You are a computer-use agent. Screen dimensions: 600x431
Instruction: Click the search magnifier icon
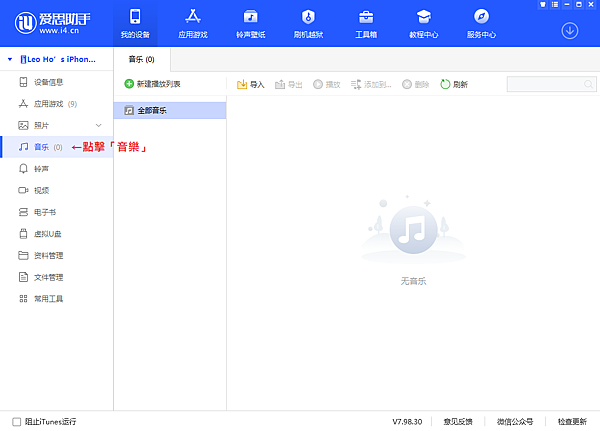click(589, 84)
